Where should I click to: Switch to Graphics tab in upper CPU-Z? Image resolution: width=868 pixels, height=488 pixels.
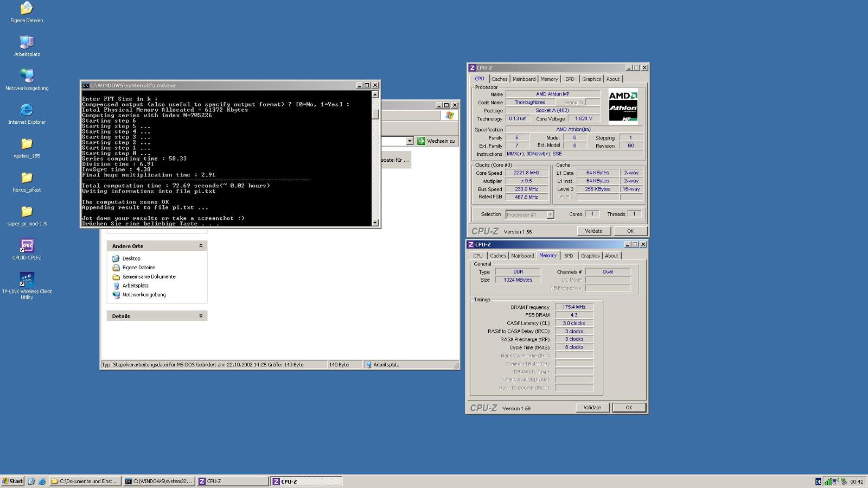point(591,79)
